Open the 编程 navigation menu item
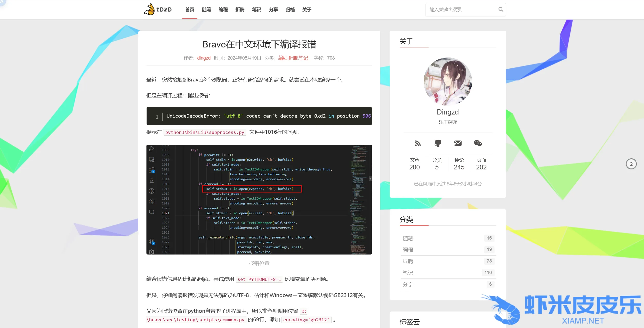Image resolution: width=644 pixels, height=328 pixels. point(223,10)
